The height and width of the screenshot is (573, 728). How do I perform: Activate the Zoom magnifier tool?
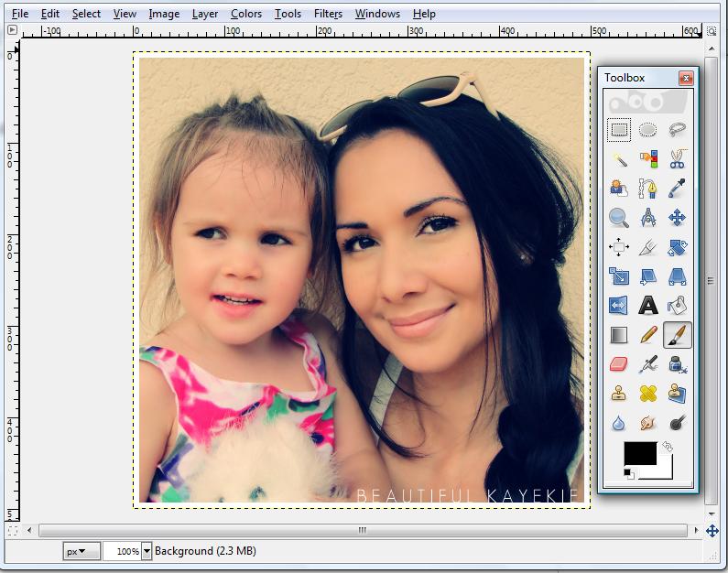[x=619, y=218]
